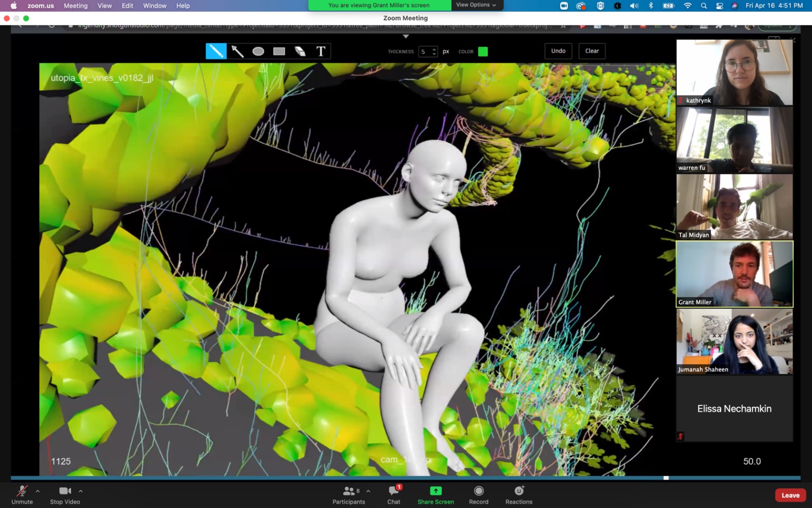Viewport: 812px width, 508px height.
Task: Open the green annotation color swatch
Action: [483, 51]
